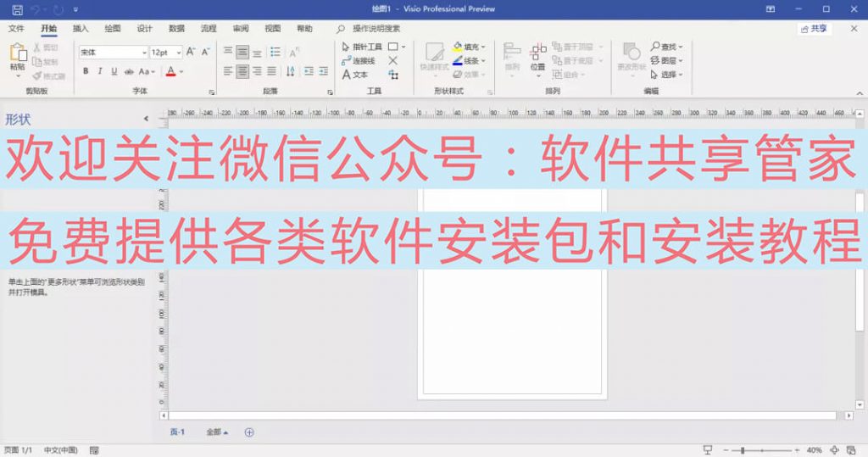Open the Select (选择) menu
This screenshot has height=457, width=868.
tap(666, 75)
